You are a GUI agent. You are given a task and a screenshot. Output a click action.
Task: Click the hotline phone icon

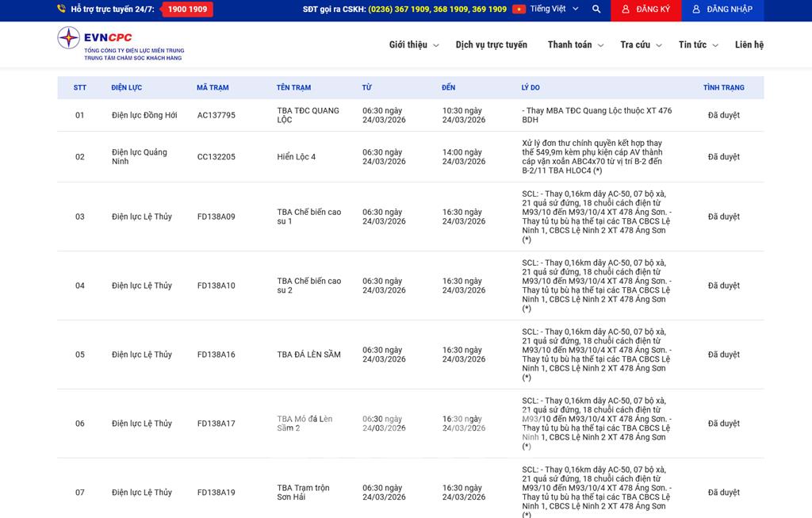pyautogui.click(x=62, y=10)
